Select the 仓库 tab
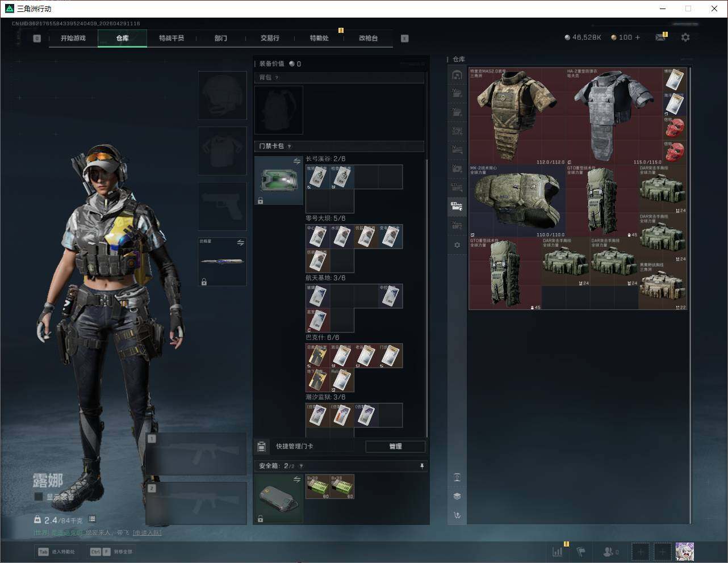The image size is (728, 563). (123, 38)
